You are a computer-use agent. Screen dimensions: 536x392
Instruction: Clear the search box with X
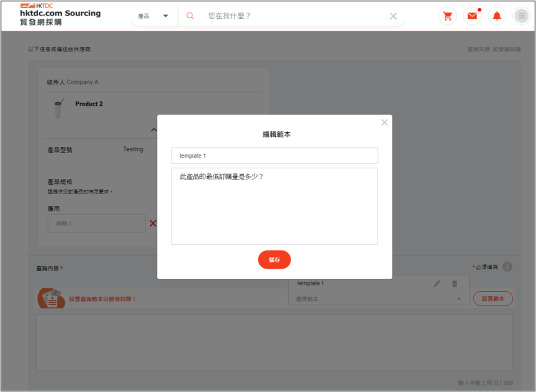393,16
